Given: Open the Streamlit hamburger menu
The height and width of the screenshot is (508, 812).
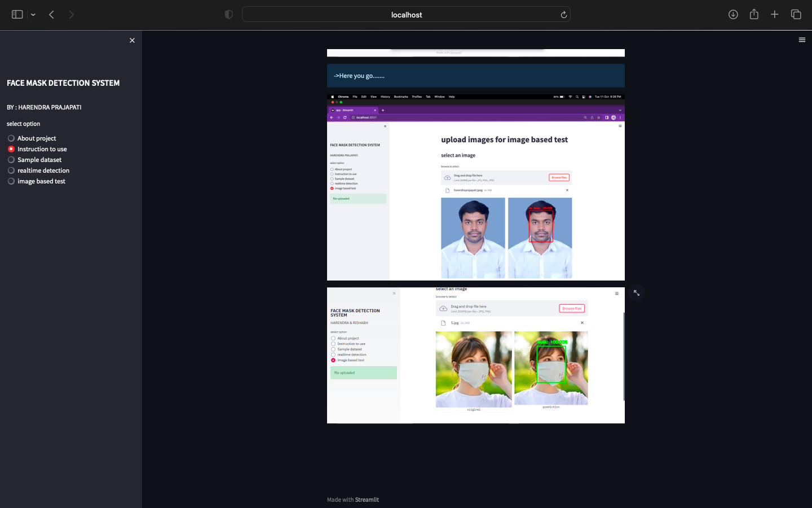Looking at the screenshot, I should click(x=802, y=40).
